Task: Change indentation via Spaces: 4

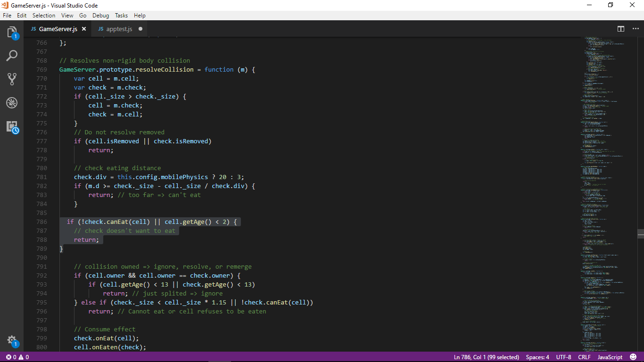Action: pyautogui.click(x=537, y=357)
